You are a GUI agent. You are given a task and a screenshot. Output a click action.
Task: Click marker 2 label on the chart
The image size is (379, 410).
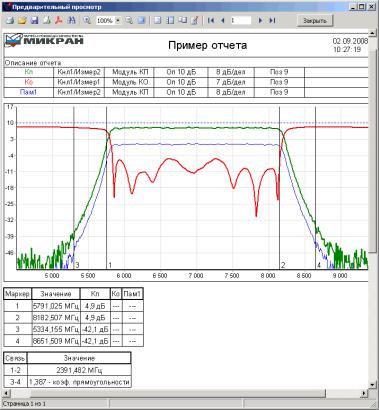click(x=283, y=265)
